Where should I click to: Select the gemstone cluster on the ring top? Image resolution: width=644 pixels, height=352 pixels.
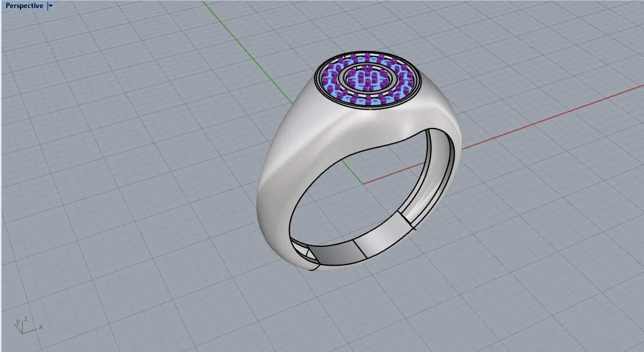(368, 80)
